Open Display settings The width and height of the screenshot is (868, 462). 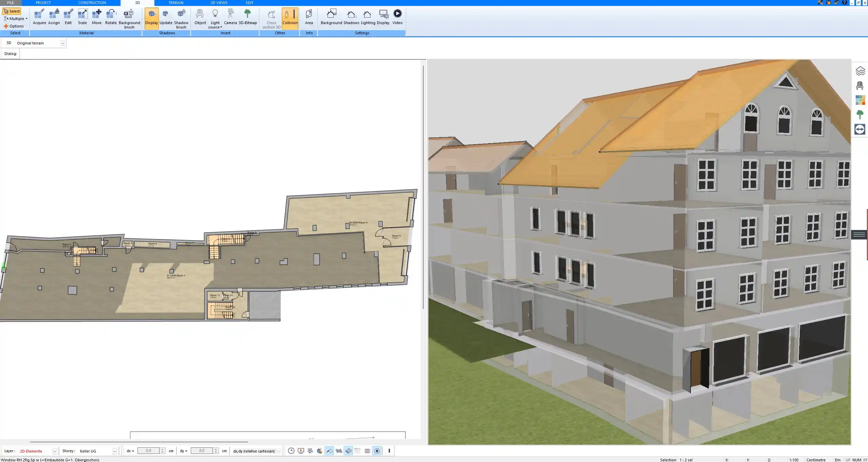383,17
